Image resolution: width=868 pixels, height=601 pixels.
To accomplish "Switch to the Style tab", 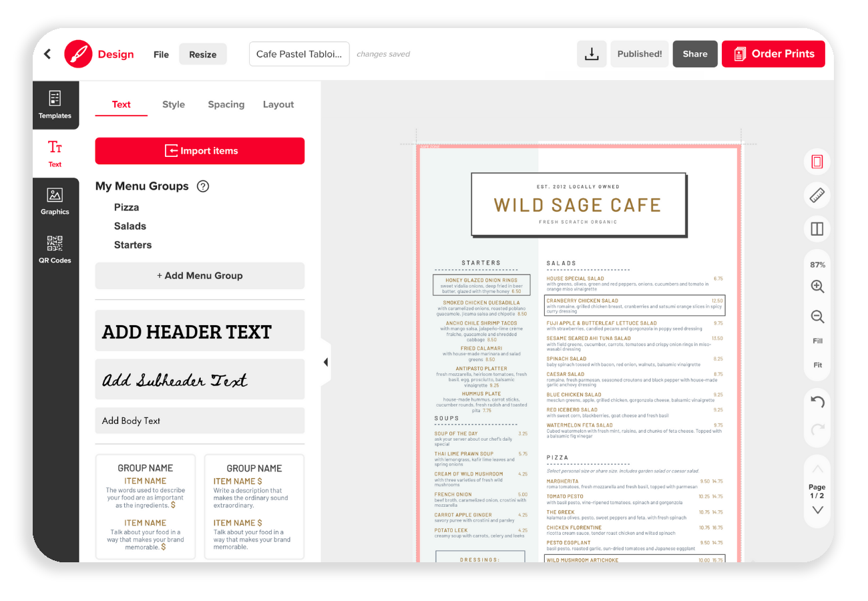I will tap(174, 104).
